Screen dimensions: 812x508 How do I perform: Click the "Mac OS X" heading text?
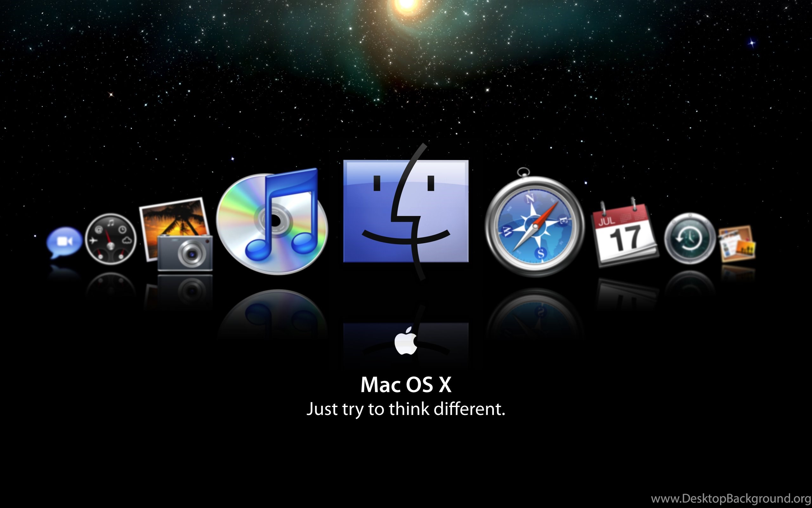[406, 384]
